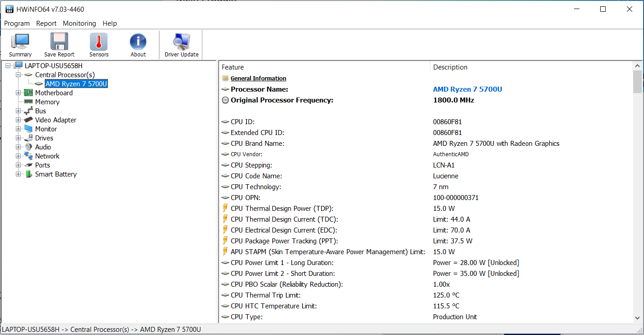The width and height of the screenshot is (644, 335).
Task: Collapse the Central Processor(s) node
Action: [x=18, y=75]
